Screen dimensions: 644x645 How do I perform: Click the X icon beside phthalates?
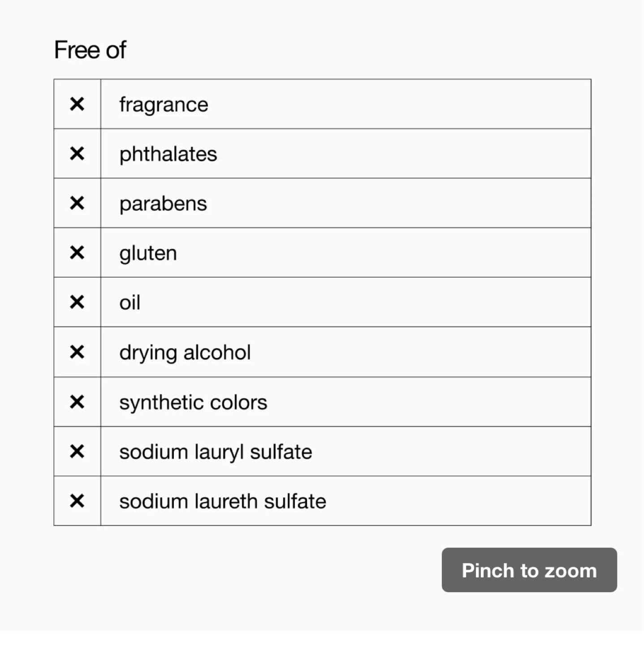coord(77,154)
